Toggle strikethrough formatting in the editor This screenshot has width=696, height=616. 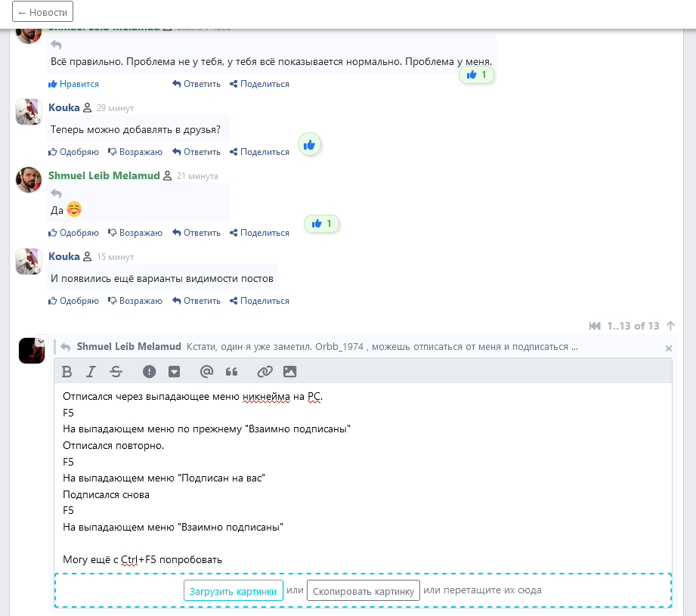(116, 371)
